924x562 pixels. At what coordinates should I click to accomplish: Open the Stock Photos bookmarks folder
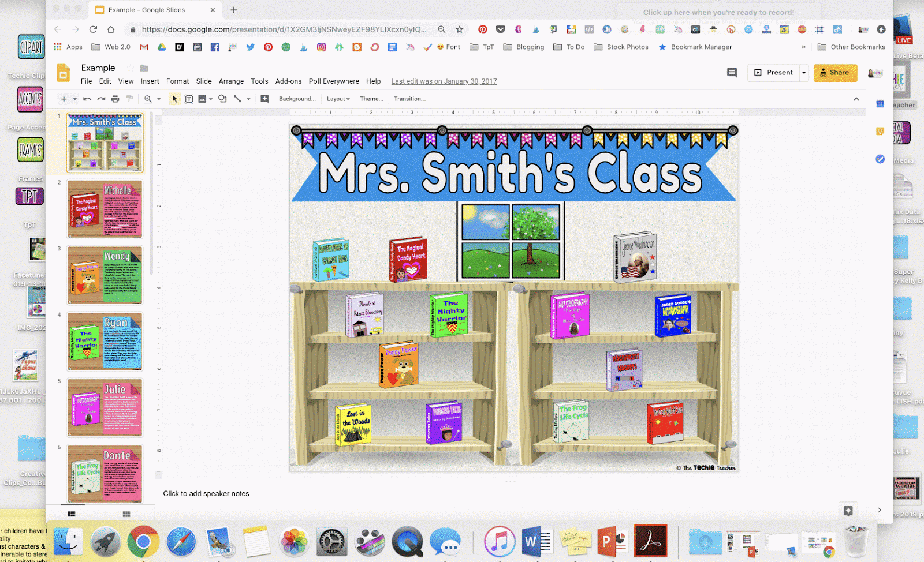click(x=621, y=47)
